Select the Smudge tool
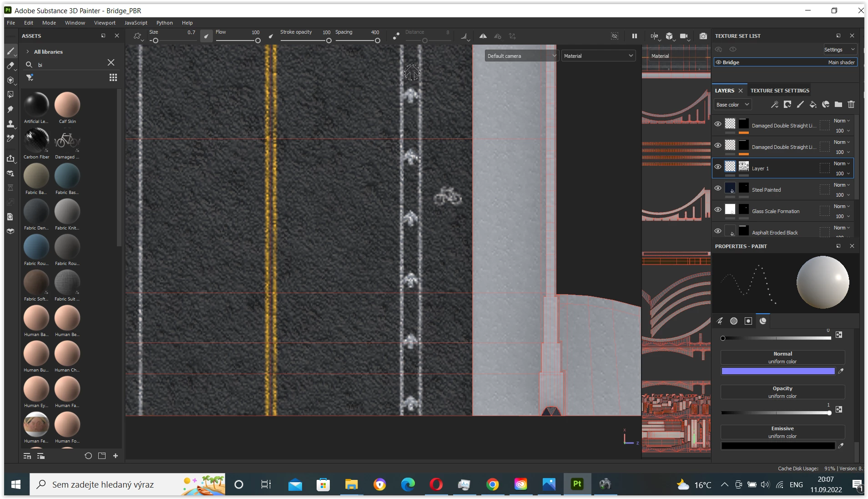 [10, 109]
